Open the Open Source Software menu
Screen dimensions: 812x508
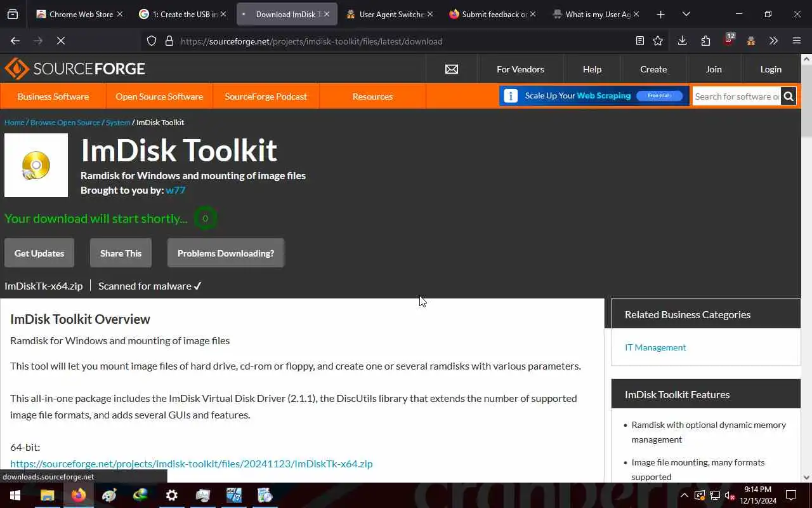coord(159,97)
